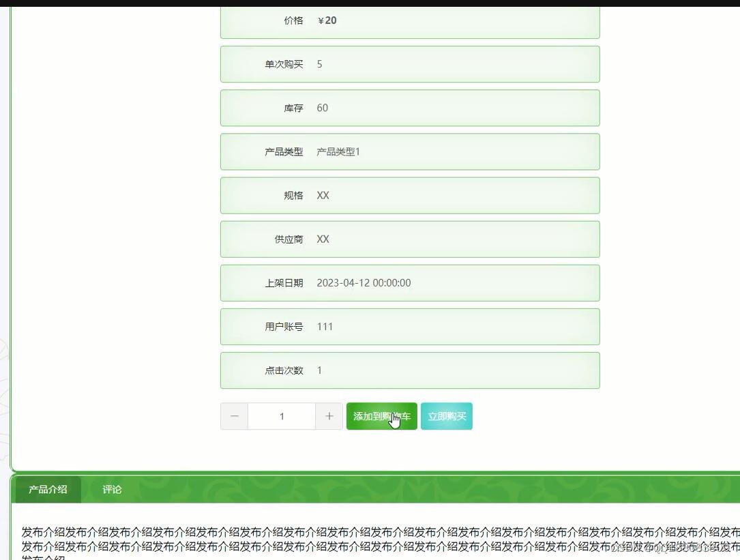The height and width of the screenshot is (560, 740).
Task: Switch to the 产品介绍 tab
Action: [x=47, y=489]
